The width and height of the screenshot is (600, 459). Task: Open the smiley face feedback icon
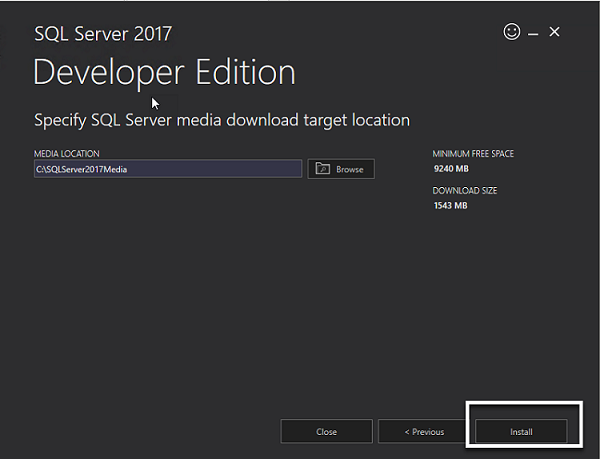[512, 31]
